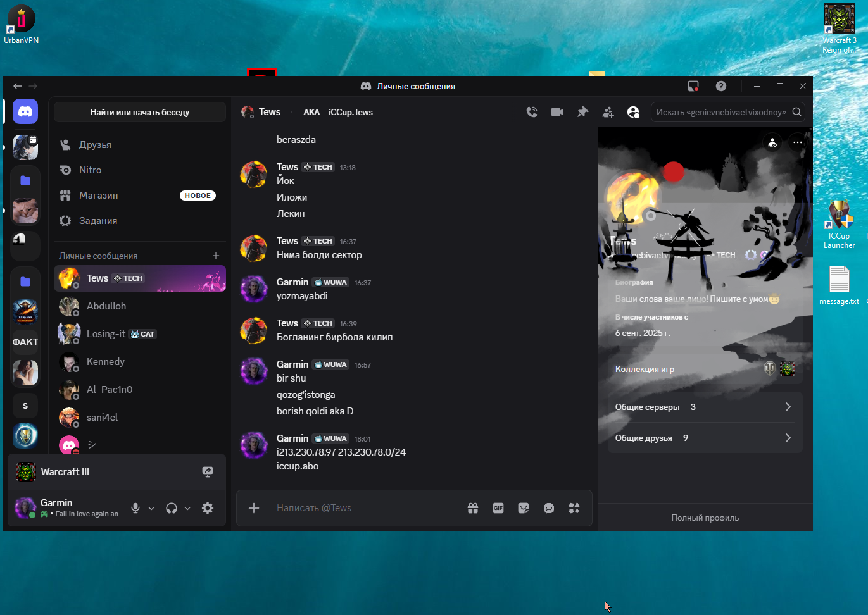
Task: Open the apps launcher icon
Action: coord(574,508)
